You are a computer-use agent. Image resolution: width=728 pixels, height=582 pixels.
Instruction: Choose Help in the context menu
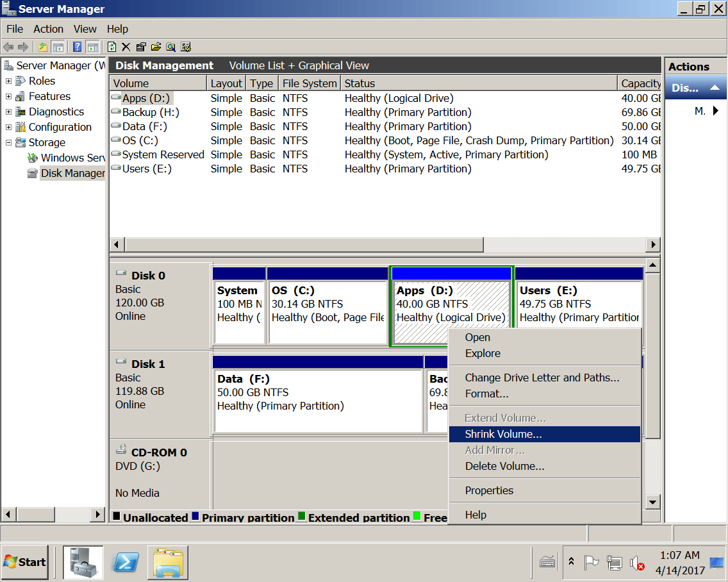coord(545,515)
